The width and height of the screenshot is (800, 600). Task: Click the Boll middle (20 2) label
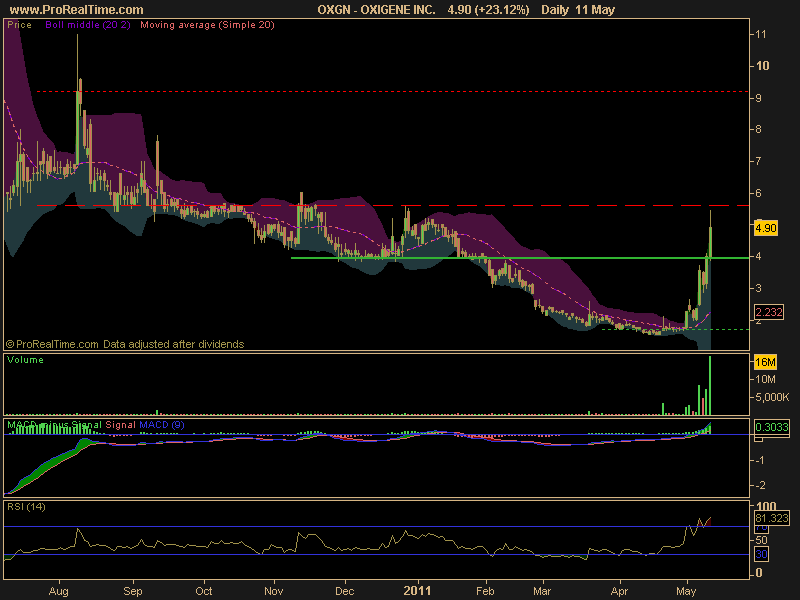coord(88,25)
